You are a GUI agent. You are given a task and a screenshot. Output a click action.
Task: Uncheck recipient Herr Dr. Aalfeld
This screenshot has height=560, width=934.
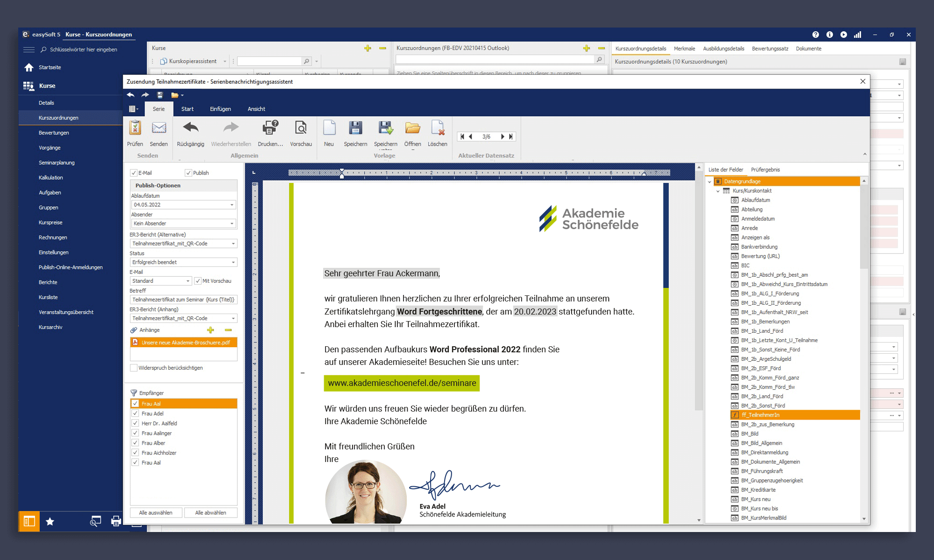pyautogui.click(x=135, y=423)
